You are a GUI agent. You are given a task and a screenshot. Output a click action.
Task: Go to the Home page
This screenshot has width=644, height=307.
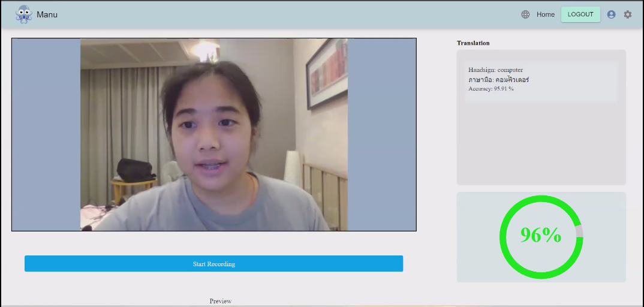[546, 14]
